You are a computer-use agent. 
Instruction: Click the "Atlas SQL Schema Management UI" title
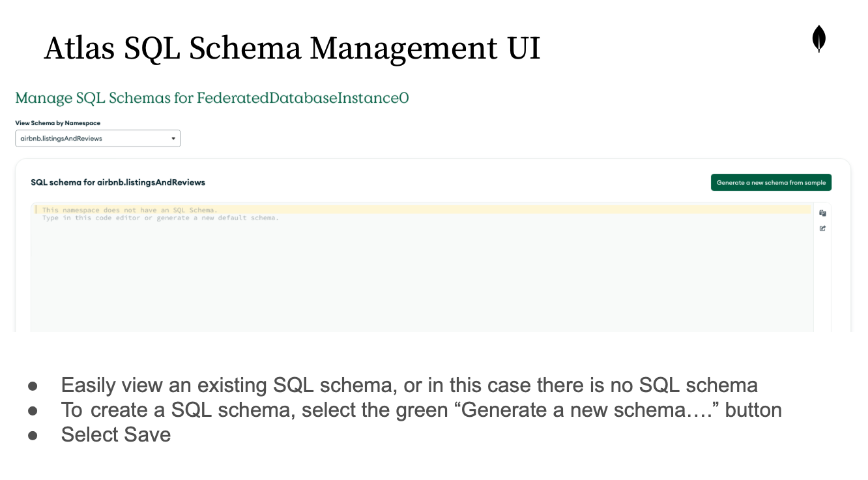tap(292, 49)
